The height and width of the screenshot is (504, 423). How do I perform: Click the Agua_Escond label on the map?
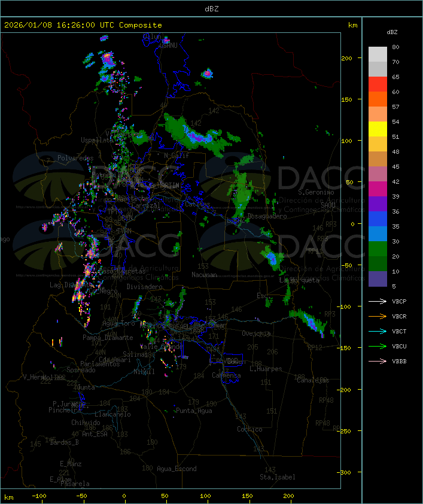click(176, 469)
